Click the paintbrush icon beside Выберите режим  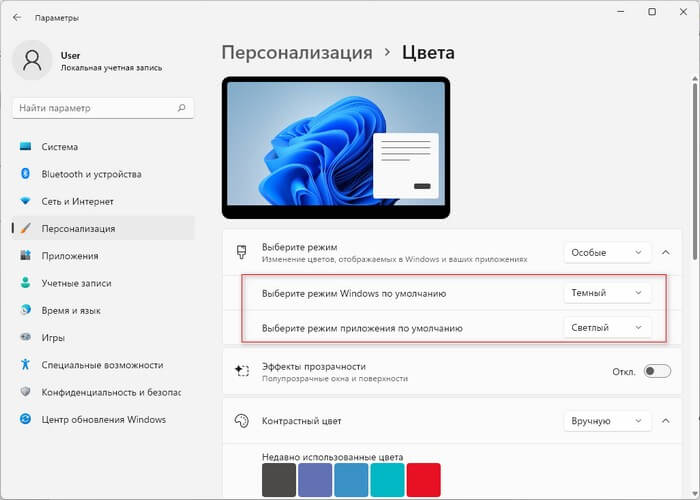(242, 252)
